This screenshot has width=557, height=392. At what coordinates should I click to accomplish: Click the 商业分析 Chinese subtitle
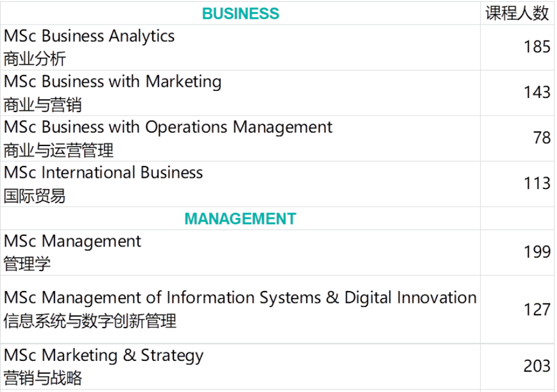(35, 59)
